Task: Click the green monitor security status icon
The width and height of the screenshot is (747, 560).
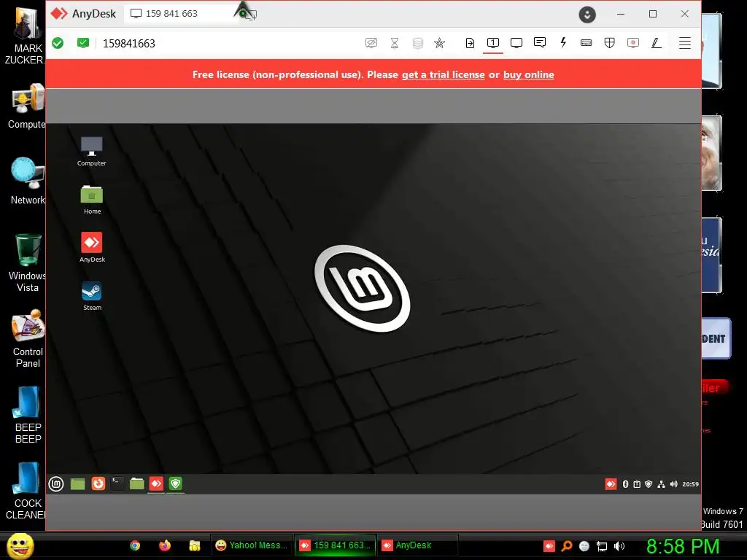Action: coord(83,43)
